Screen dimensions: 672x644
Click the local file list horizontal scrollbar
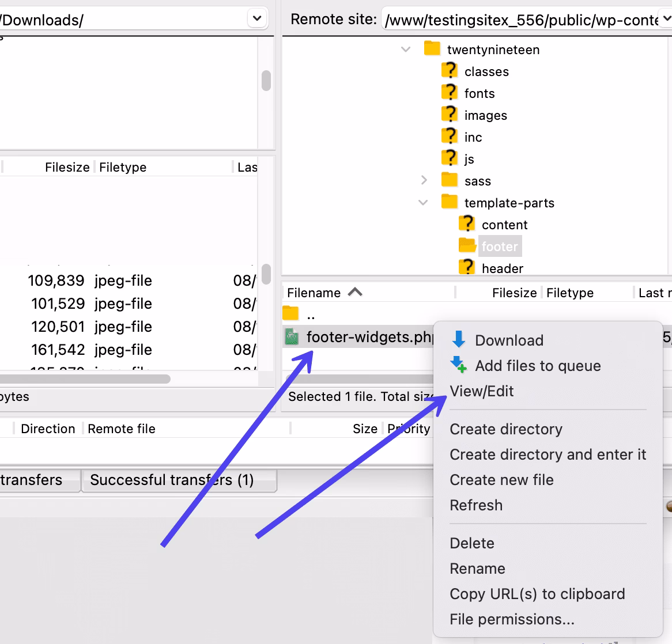[85, 379]
